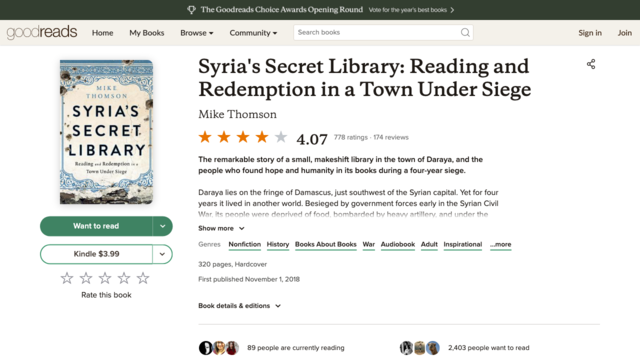The height and width of the screenshot is (360, 640).
Task: Rate this book one star
Action: coord(67,278)
